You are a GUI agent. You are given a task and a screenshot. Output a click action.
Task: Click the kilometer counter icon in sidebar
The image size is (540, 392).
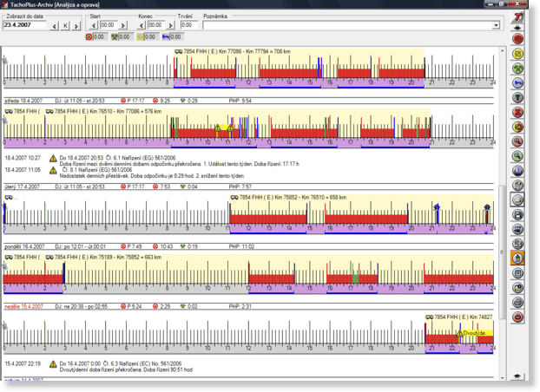517,229
